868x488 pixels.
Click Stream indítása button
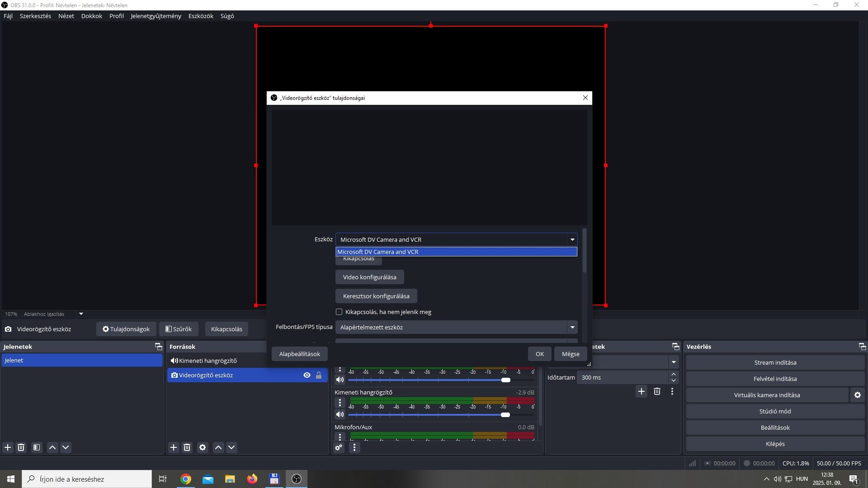[x=775, y=362]
